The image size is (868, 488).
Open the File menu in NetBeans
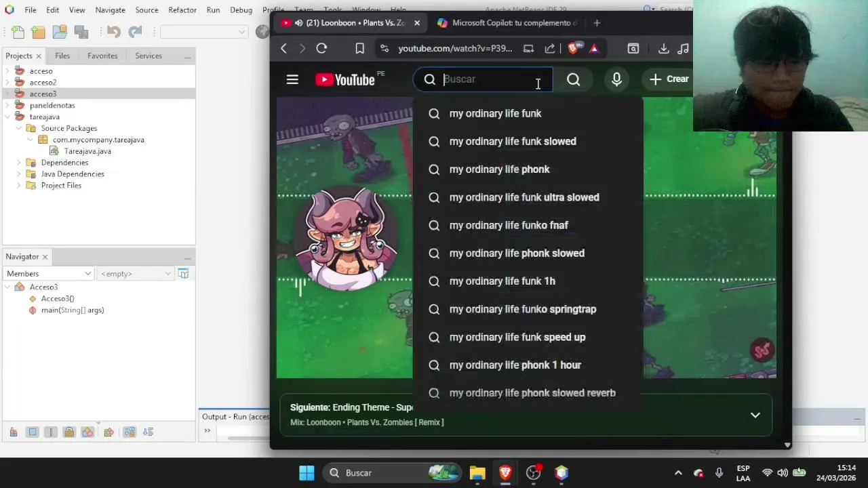(31, 10)
